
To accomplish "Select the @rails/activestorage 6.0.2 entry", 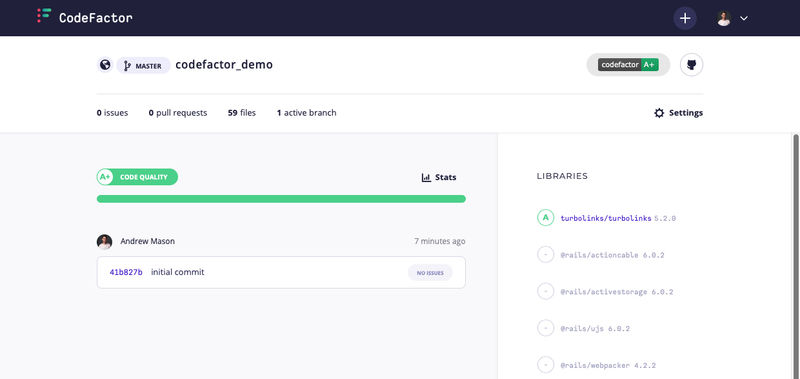I will pos(617,292).
